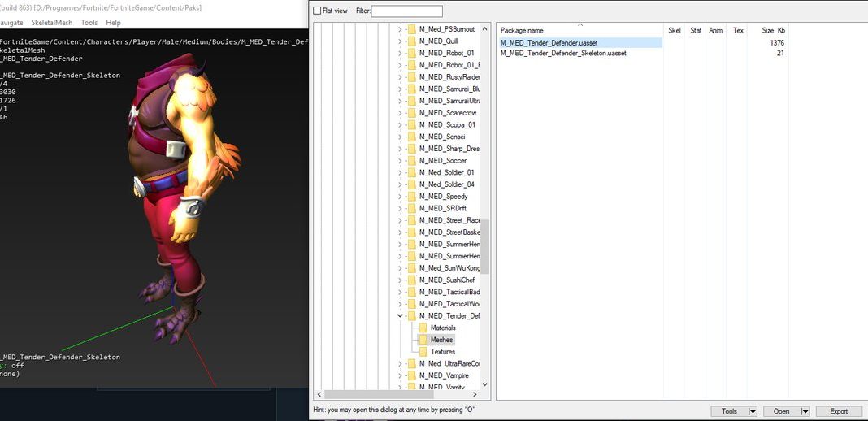Open the Navigate menu
The height and width of the screenshot is (421, 868).
click(x=11, y=23)
